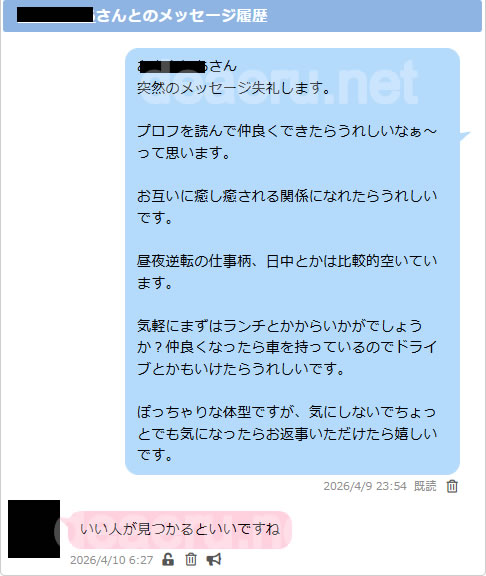Click the さんとのメッセージ履歴 header title

coord(181,16)
